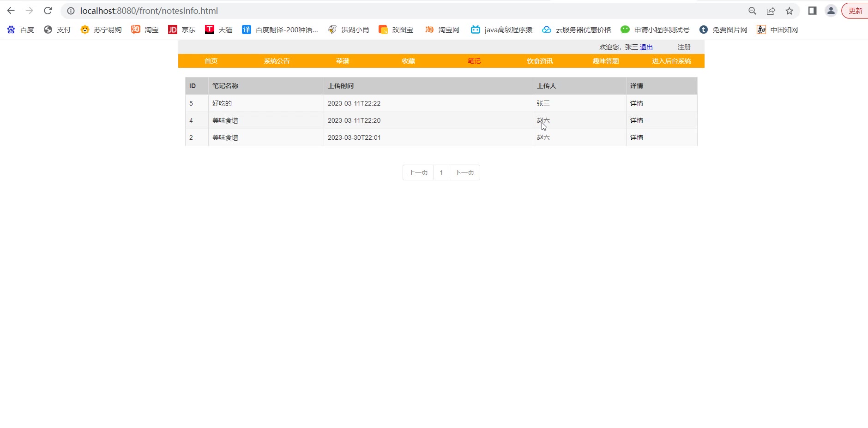
Task: Click the browser forward arrow
Action: (29, 11)
